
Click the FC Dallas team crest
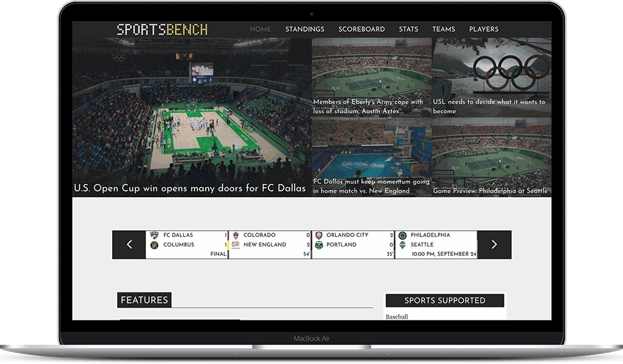click(x=155, y=235)
